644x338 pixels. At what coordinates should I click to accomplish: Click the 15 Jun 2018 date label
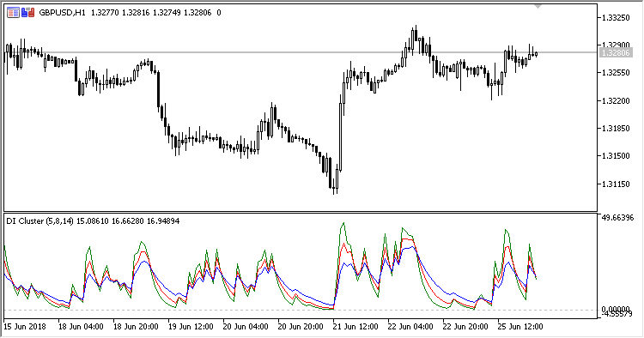(x=25, y=327)
